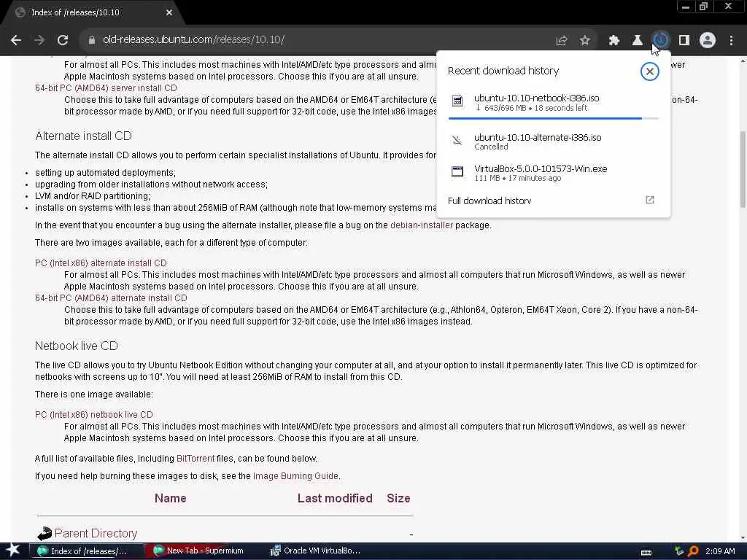Click the VirtualBox exe file icon
The image size is (747, 560).
[x=457, y=171]
